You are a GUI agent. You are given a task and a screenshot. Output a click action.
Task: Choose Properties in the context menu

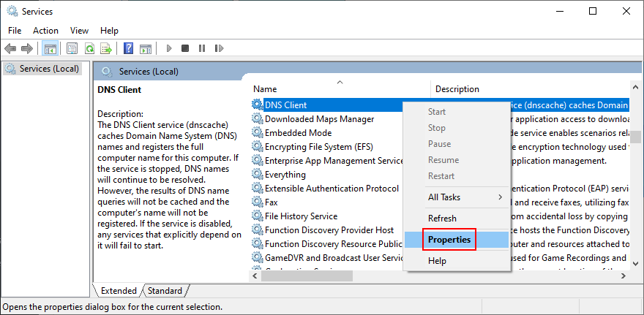(x=457, y=240)
